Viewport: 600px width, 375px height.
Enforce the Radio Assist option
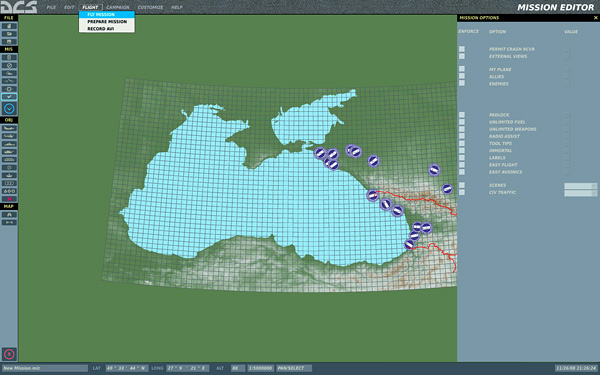[462, 136]
